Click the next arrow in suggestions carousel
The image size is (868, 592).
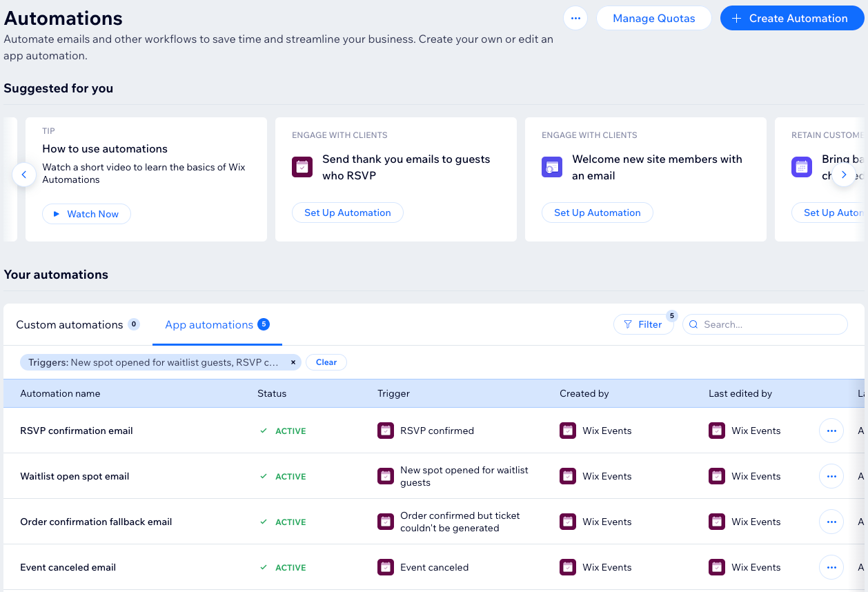843,175
